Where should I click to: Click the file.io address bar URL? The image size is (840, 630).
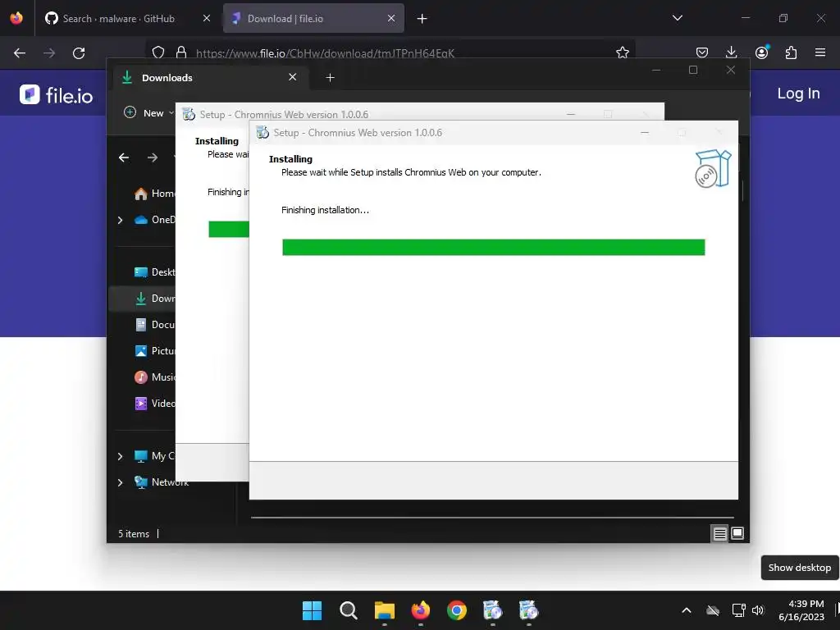(x=325, y=53)
